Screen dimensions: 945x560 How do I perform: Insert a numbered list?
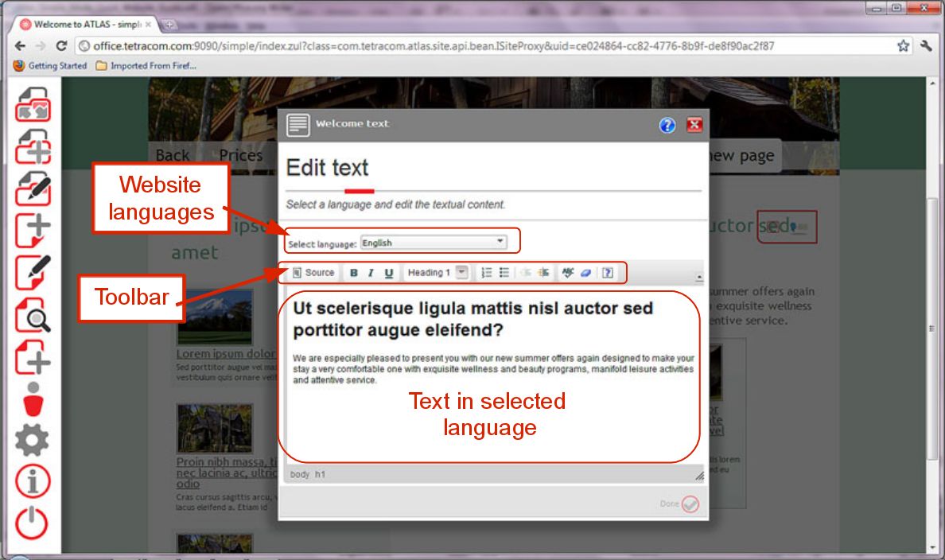tap(488, 273)
